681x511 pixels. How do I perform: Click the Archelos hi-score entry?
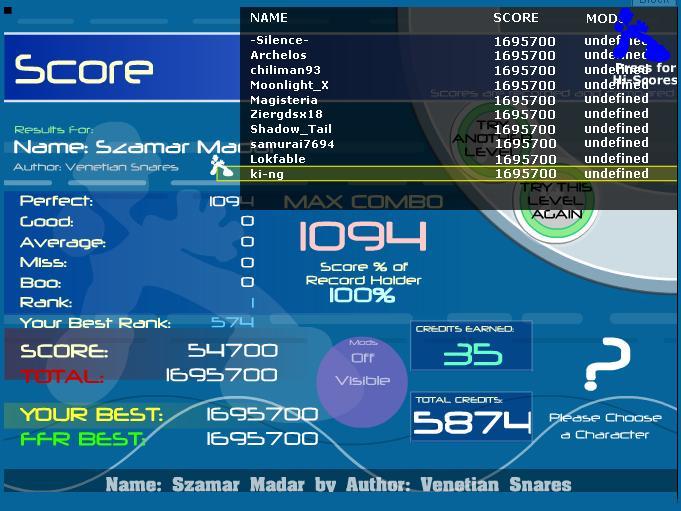(x=278, y=56)
